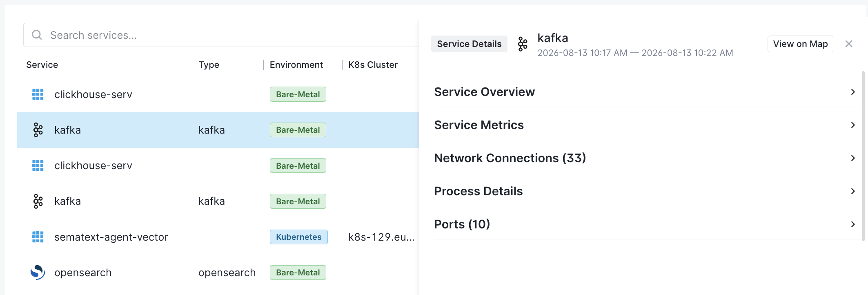The width and height of the screenshot is (868, 295).
Task: Click the kafka icon in the highlighted row
Action: click(x=38, y=130)
